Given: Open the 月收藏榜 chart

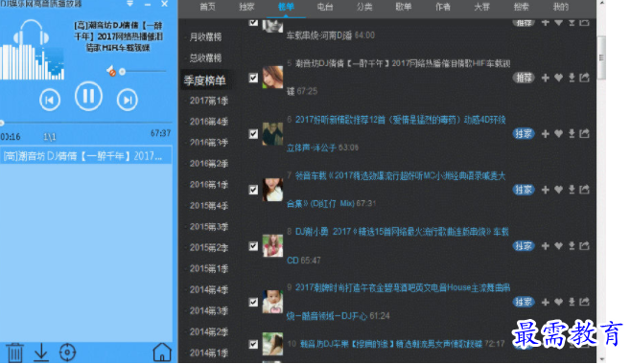Looking at the screenshot, I should tap(205, 37).
